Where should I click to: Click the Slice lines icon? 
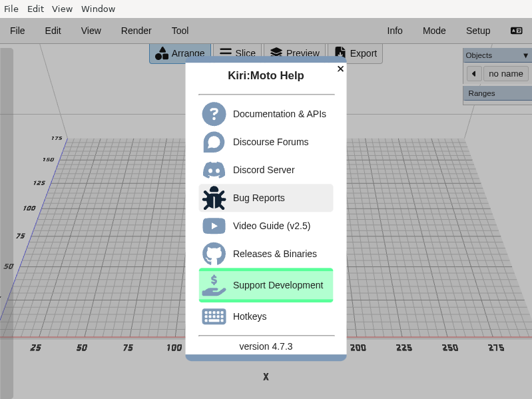(226, 52)
